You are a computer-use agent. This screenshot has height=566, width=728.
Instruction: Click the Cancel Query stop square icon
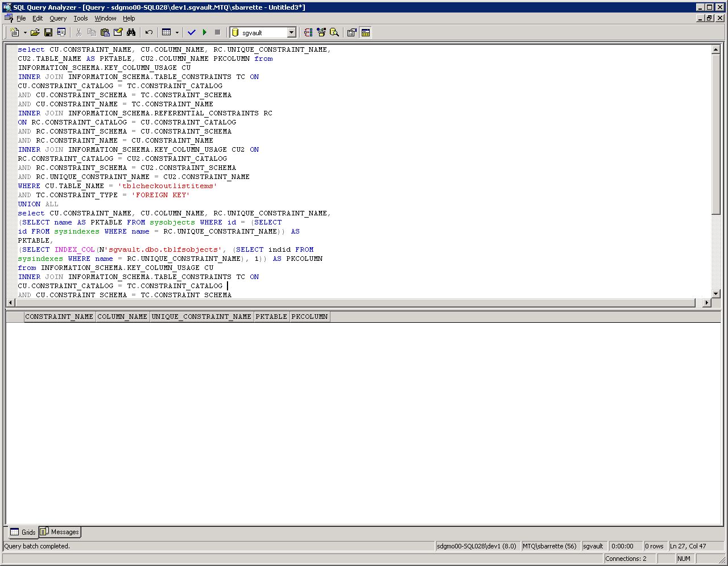point(217,32)
